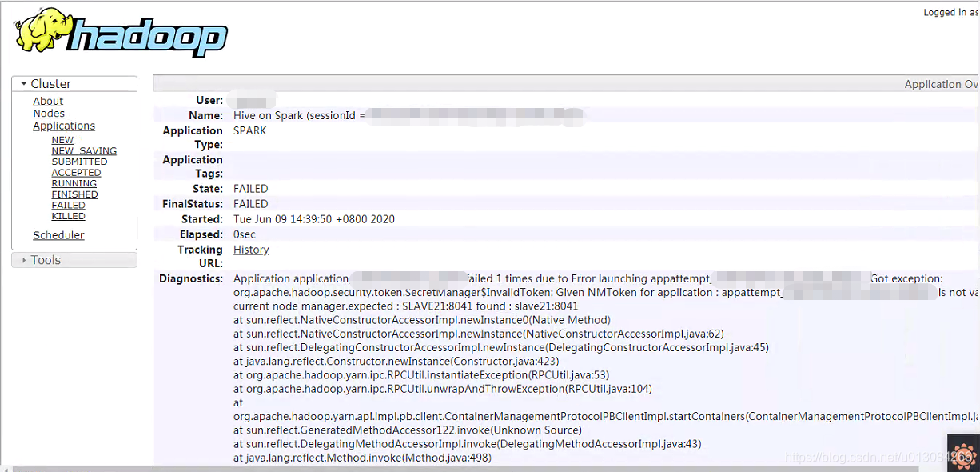
Task: Click the 'Application Tags:' label
Action: (x=193, y=166)
